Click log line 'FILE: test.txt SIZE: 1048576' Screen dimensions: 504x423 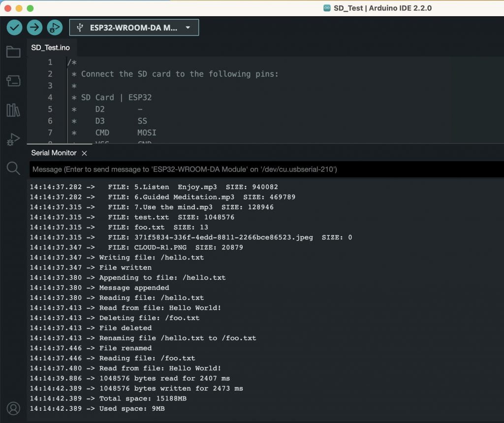point(132,217)
